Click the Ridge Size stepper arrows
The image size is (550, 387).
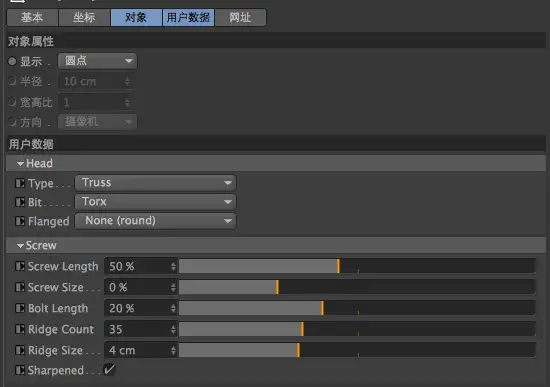pos(173,350)
